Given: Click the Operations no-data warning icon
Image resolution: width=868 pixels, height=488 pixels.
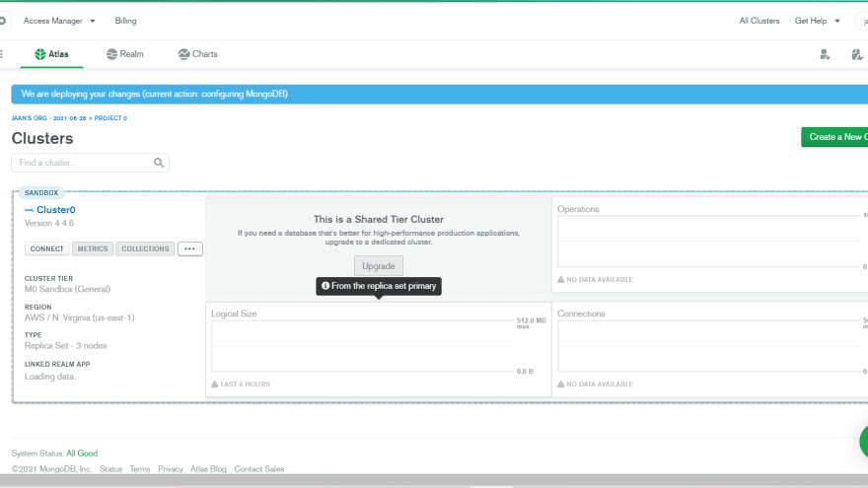Looking at the screenshot, I should tap(561, 279).
